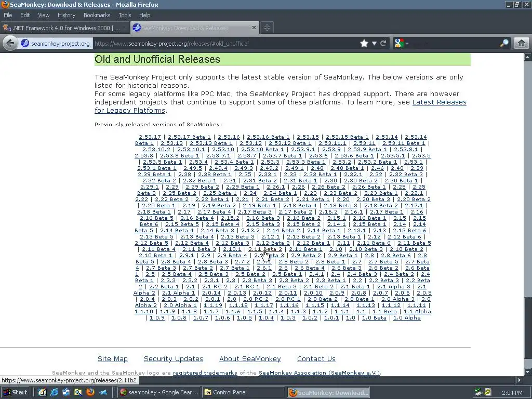
Task: Open the 2.1 RC 1 release link
Action: pos(247,286)
